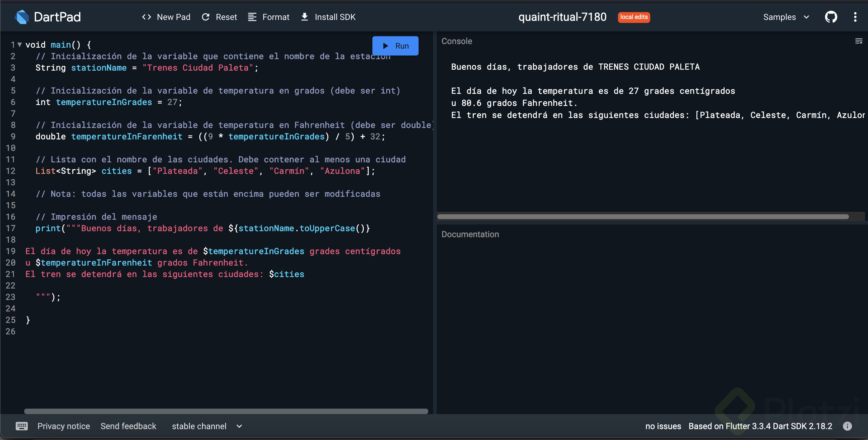
Task: Click the Format lines icon
Action: pos(252,17)
